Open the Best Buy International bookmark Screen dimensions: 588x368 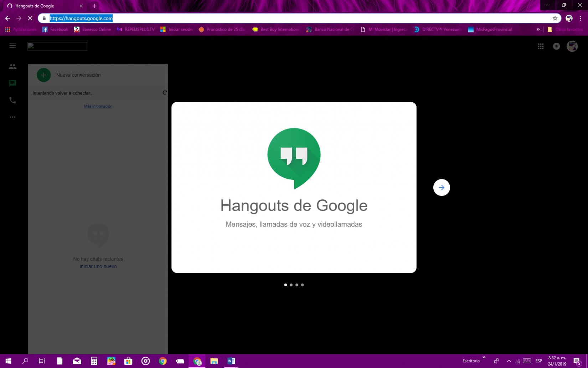click(276, 30)
